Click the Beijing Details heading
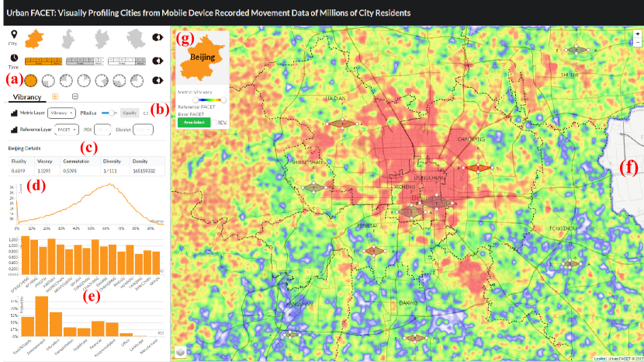 coord(24,148)
